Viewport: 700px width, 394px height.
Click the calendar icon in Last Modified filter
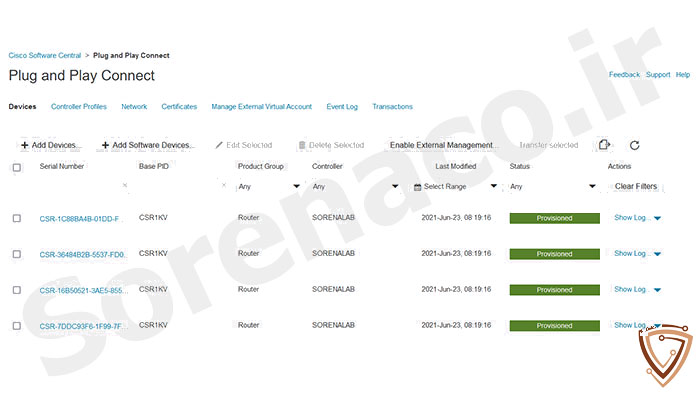417,187
